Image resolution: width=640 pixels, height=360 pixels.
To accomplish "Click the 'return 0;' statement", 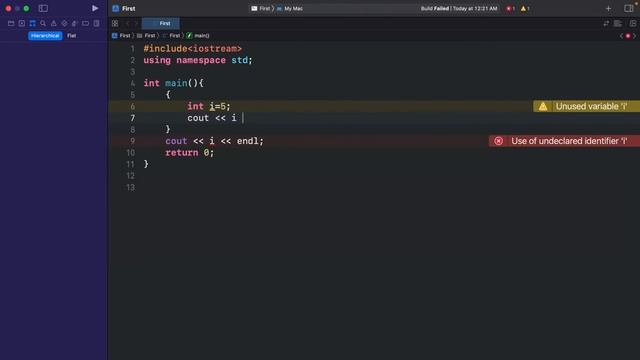I will click(x=189, y=153).
